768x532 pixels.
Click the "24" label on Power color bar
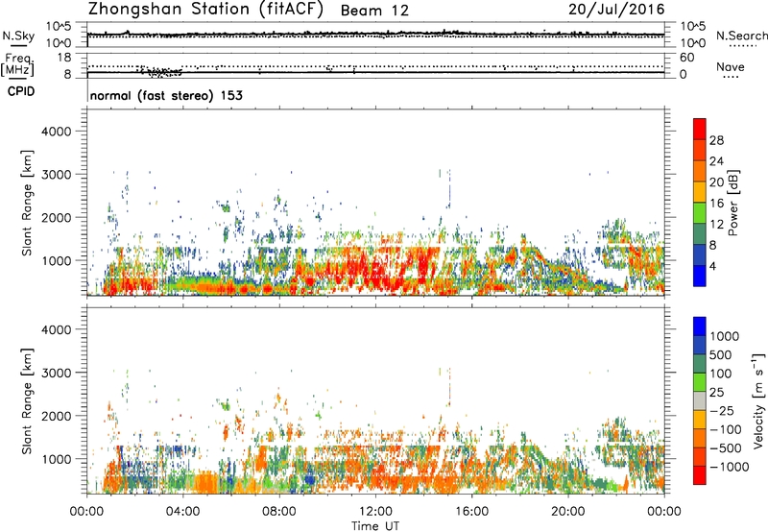716,161
